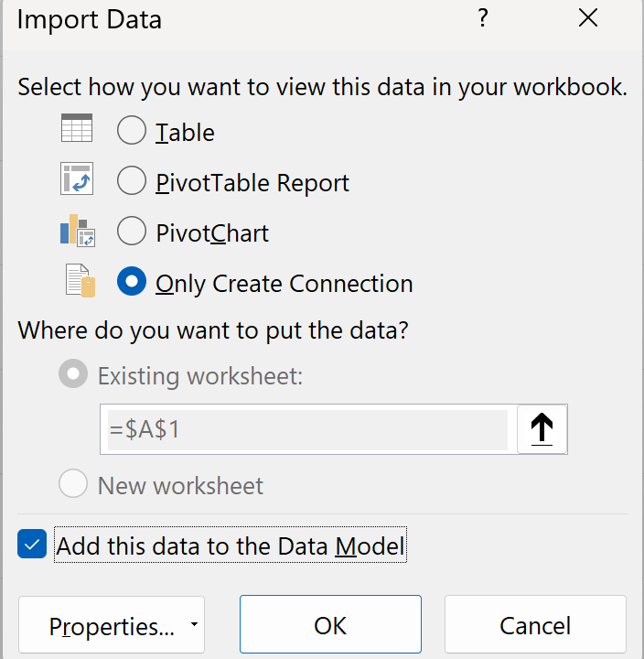
Task: Click the PivotTable Report icon
Action: (77, 180)
